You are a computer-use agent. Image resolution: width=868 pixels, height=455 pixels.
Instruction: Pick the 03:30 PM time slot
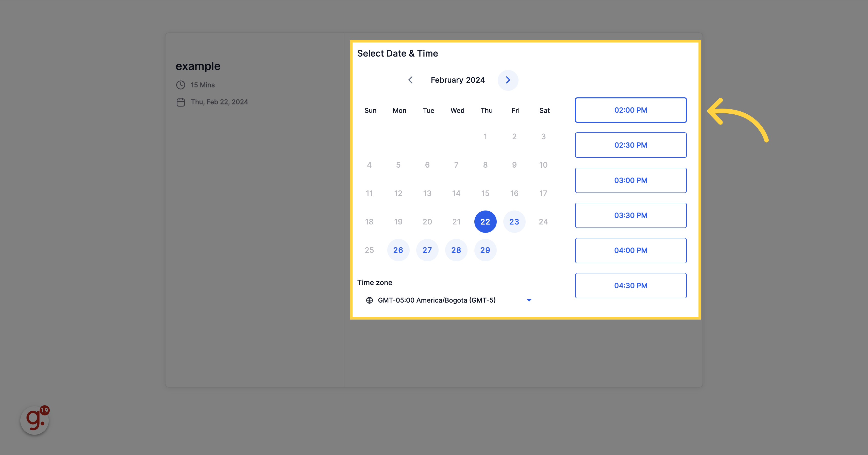pyautogui.click(x=630, y=215)
